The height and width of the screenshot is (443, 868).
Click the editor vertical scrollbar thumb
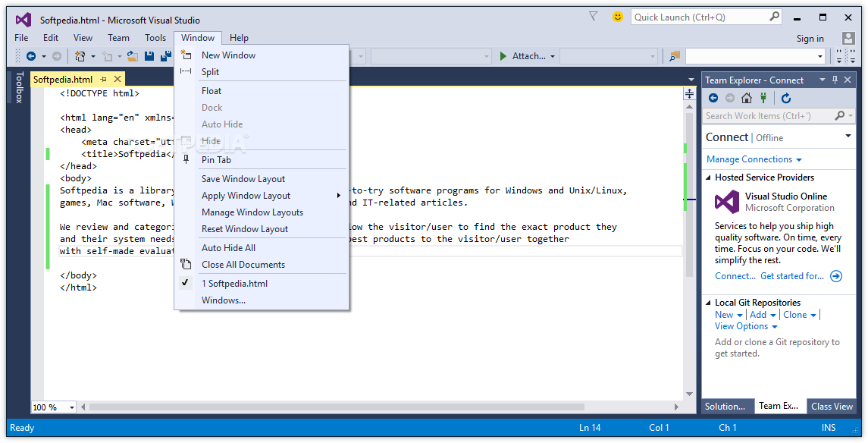click(x=689, y=194)
